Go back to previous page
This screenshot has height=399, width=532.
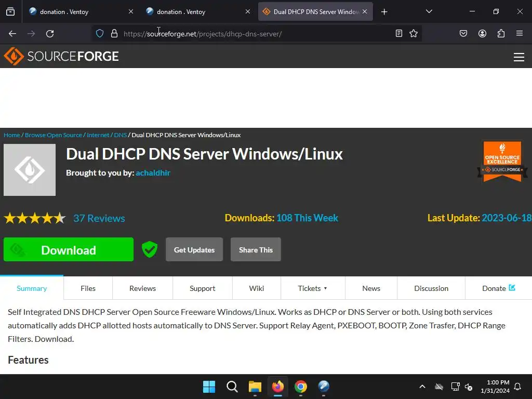(x=12, y=34)
